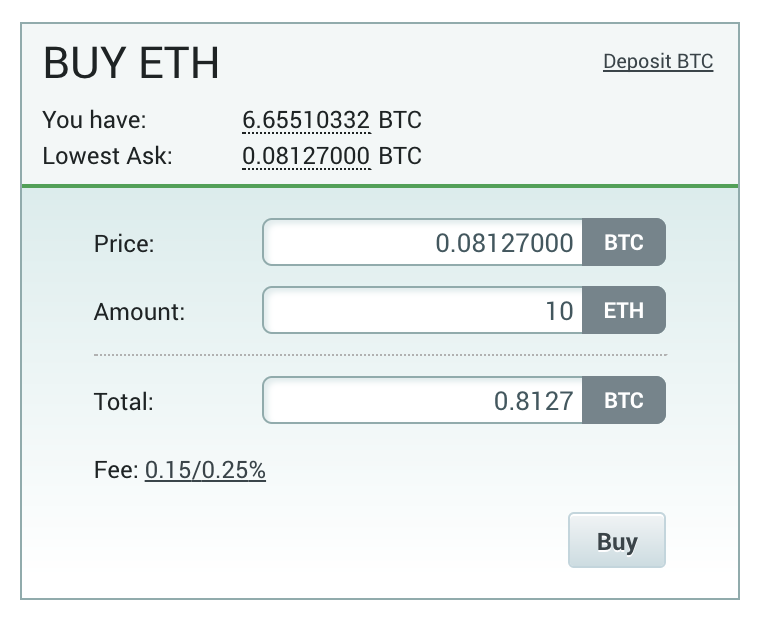
Task: Click the "You have:" label
Action: tap(94, 121)
